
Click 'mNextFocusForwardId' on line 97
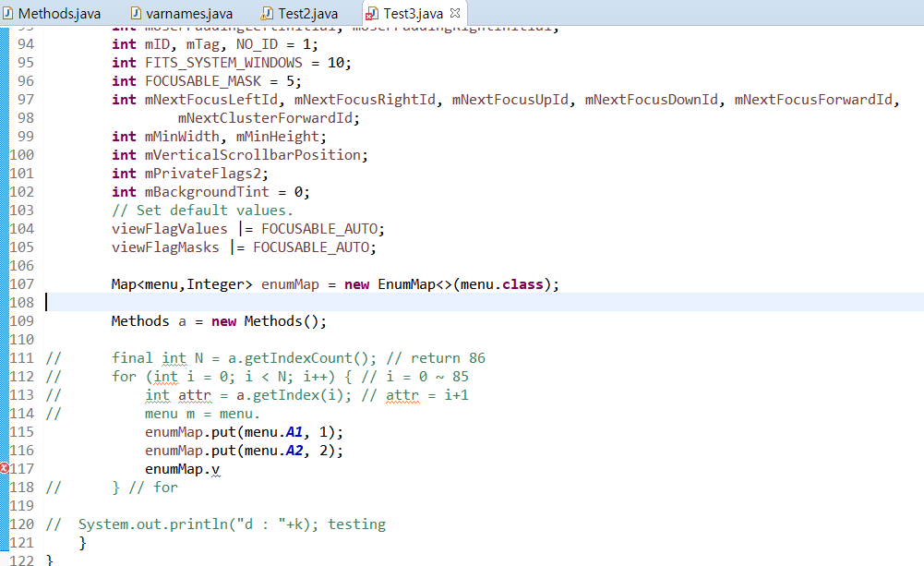point(812,100)
